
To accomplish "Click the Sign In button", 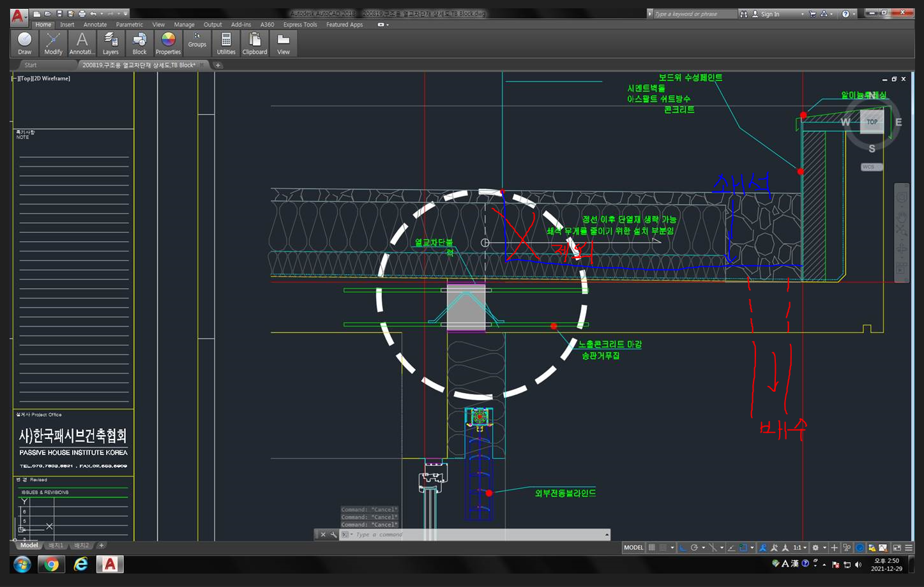I will click(769, 14).
